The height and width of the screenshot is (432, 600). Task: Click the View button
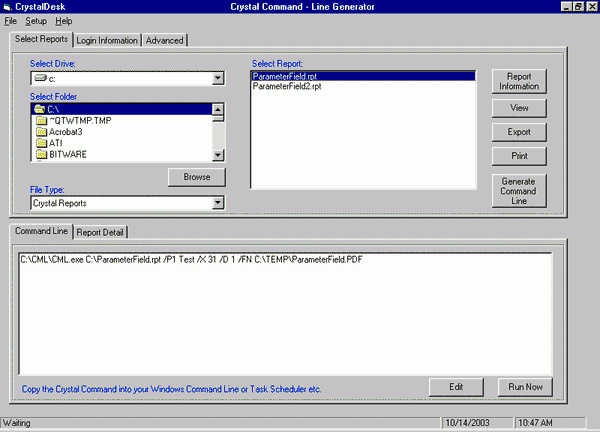(x=519, y=108)
